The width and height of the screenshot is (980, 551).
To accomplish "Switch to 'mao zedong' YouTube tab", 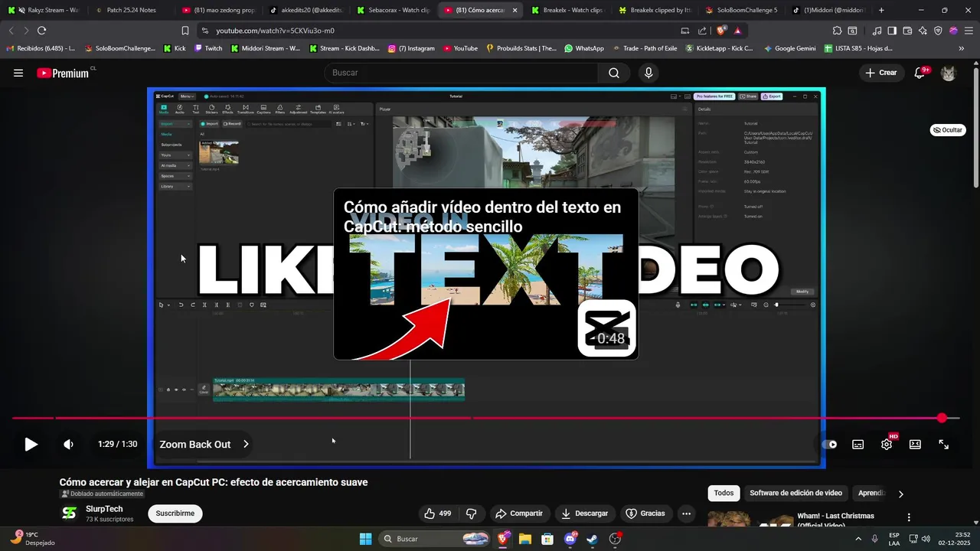I will click(x=218, y=11).
